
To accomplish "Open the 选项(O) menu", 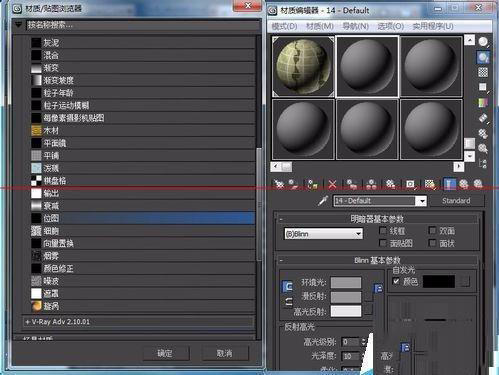I will click(x=390, y=26).
